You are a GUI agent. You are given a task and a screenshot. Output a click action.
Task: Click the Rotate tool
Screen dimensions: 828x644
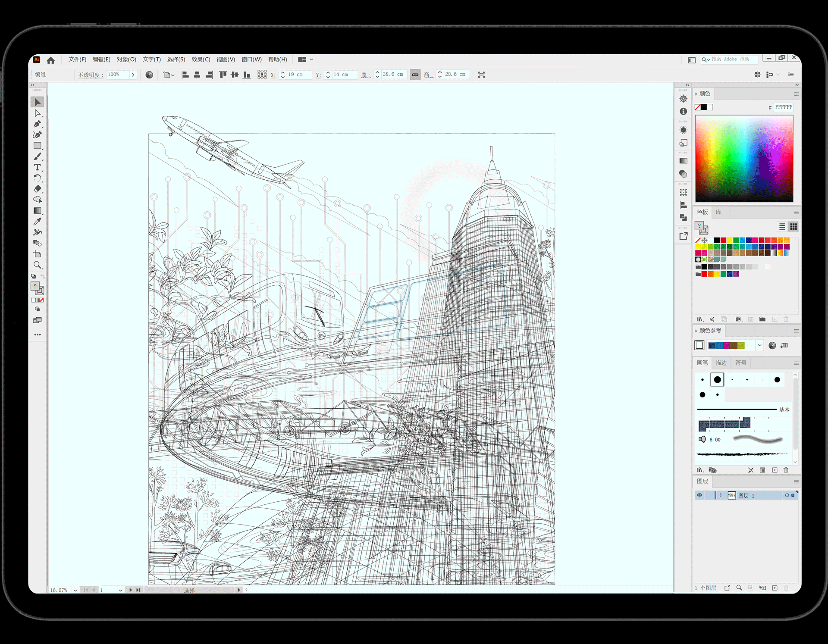click(38, 178)
